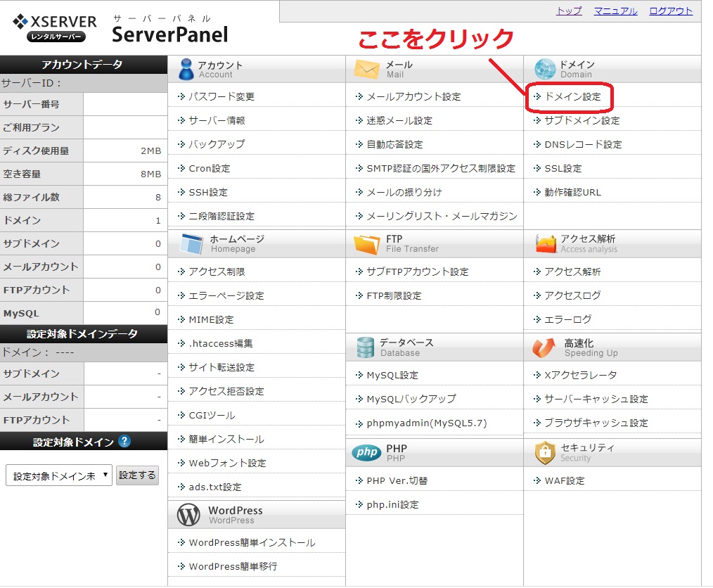Open MySQL設定
This screenshot has width=713, height=588.
click(x=392, y=375)
